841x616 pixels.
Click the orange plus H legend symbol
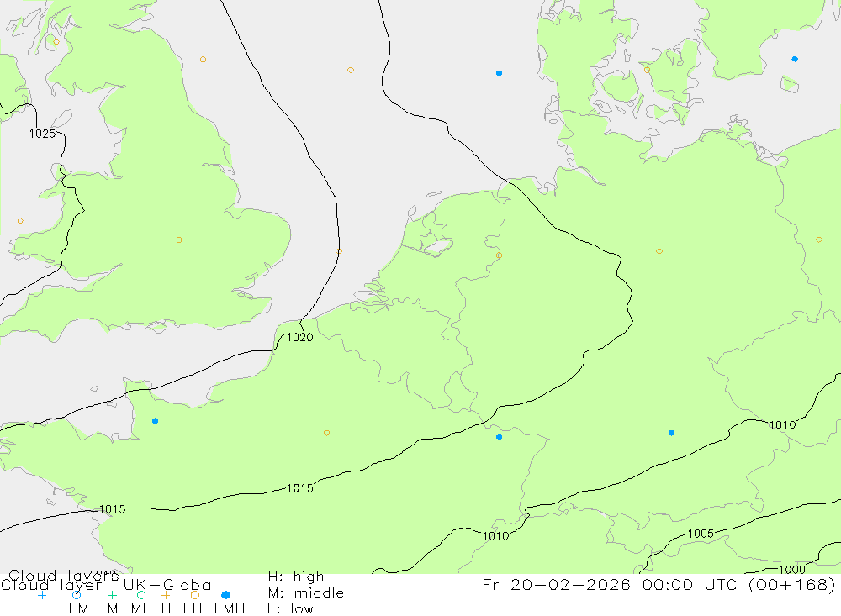tap(166, 595)
